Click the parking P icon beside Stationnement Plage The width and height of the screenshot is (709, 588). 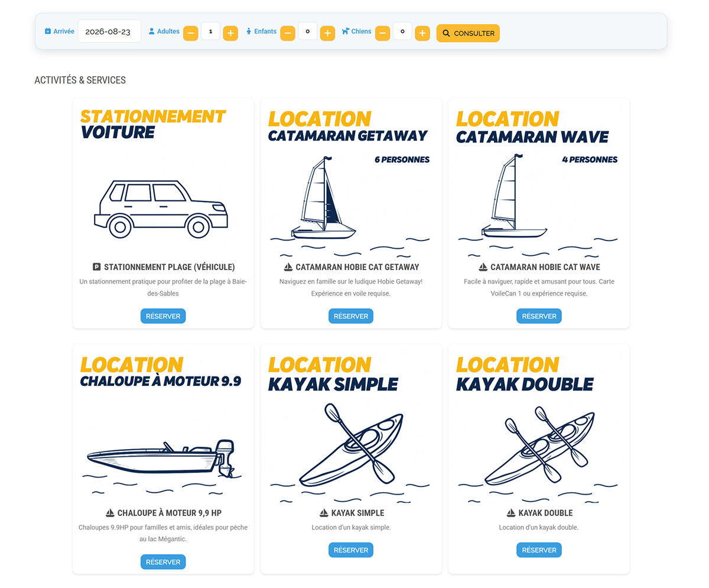[97, 267]
